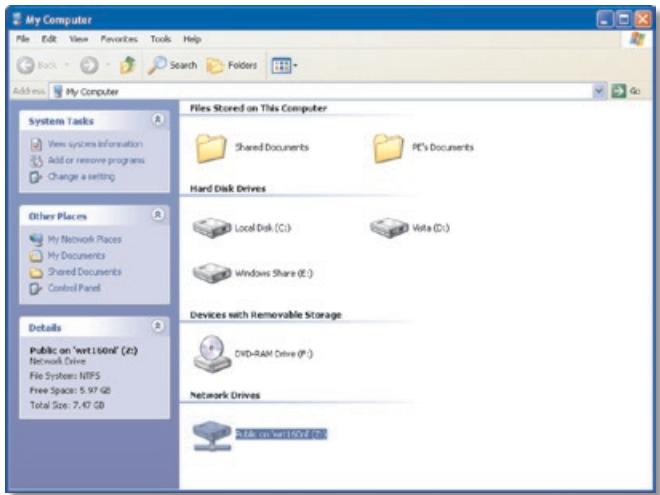660x495 pixels.
Task: Open Shared Documents link in Other Places
Action: tap(85, 272)
